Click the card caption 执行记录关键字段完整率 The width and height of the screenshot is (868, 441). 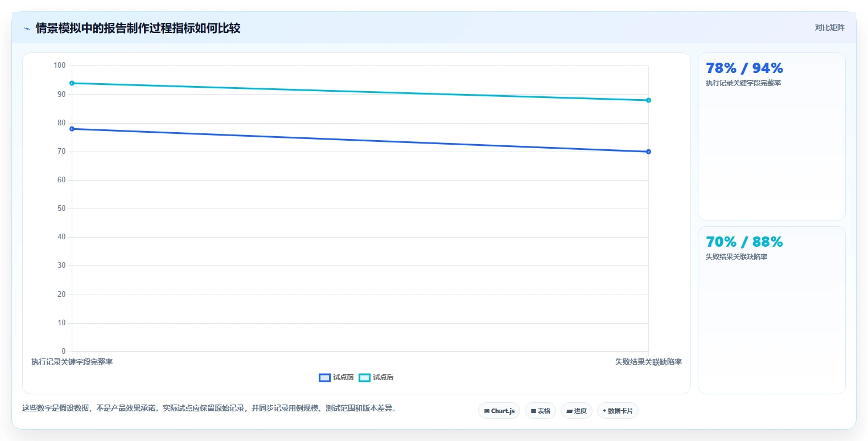click(x=743, y=83)
